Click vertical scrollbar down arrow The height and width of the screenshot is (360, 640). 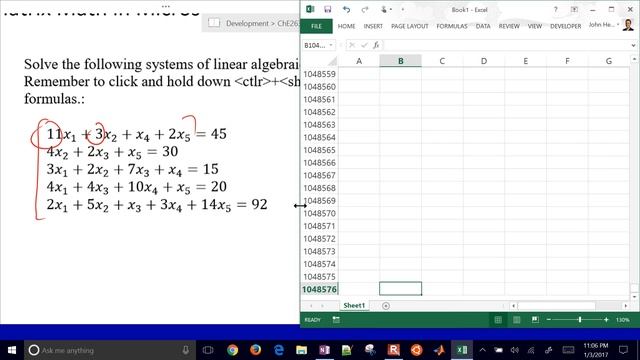pyautogui.click(x=634, y=297)
